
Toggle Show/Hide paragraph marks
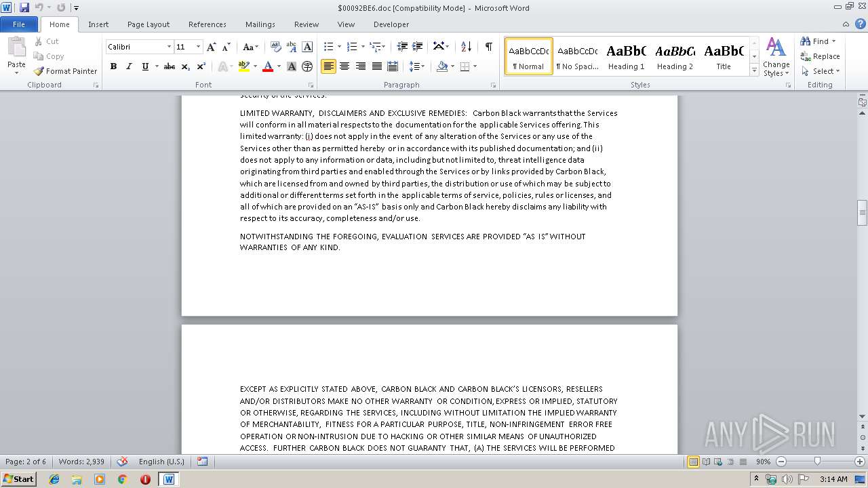point(488,47)
